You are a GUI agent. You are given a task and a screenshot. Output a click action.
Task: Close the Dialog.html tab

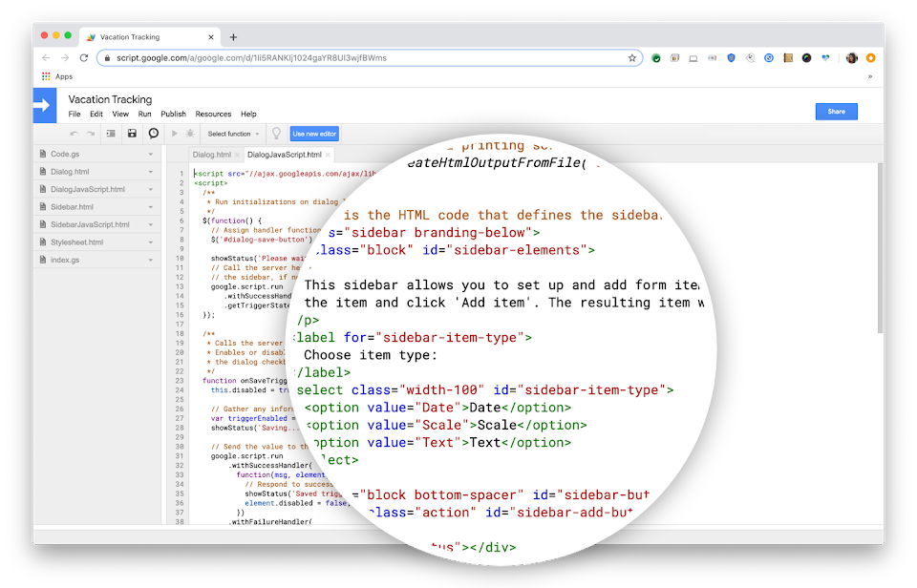[238, 155]
